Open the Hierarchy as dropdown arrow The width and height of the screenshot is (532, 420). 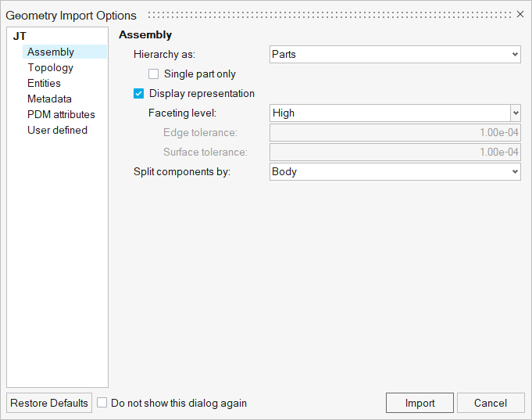point(515,55)
